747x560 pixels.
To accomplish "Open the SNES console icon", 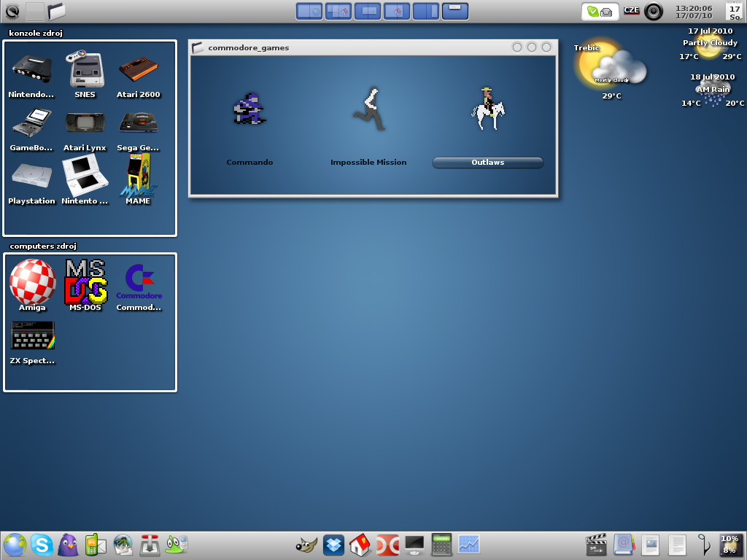I will tap(85, 69).
